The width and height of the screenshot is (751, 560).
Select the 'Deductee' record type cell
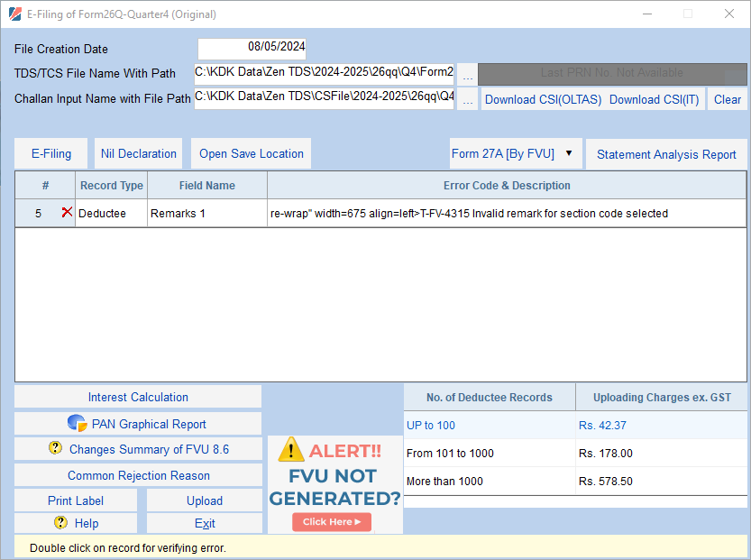[x=111, y=213]
